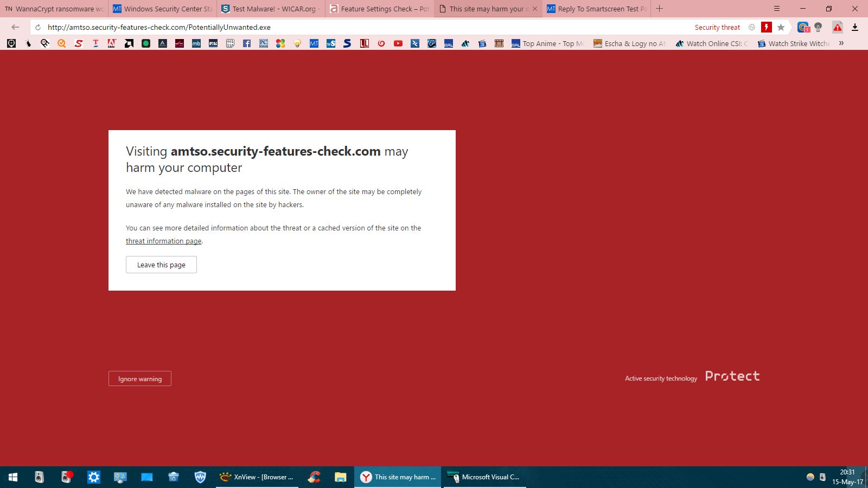868x488 pixels.
Task: Go back using the back arrow
Action: [15, 27]
